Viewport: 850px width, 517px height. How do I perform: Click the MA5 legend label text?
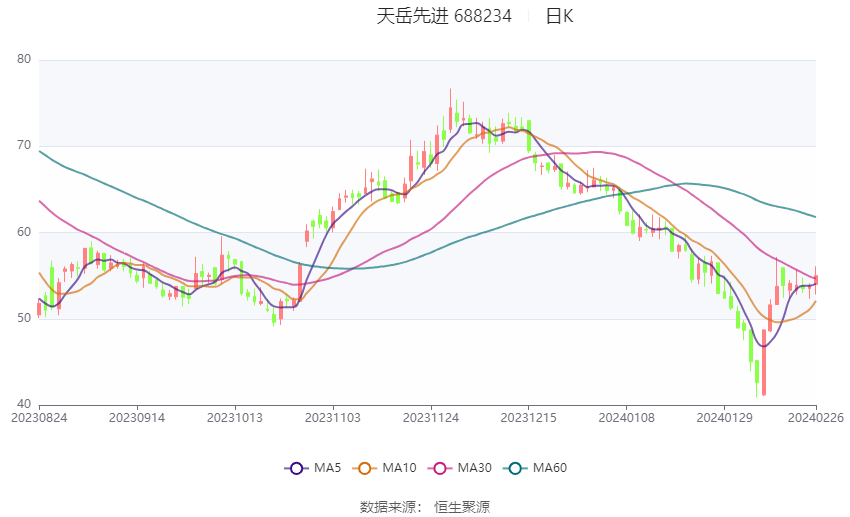[x=327, y=468]
